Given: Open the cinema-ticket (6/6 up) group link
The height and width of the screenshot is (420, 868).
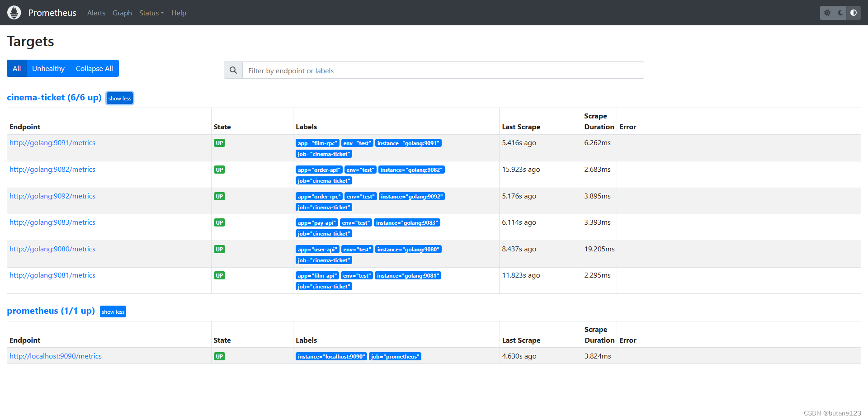Looking at the screenshot, I should 54,97.
